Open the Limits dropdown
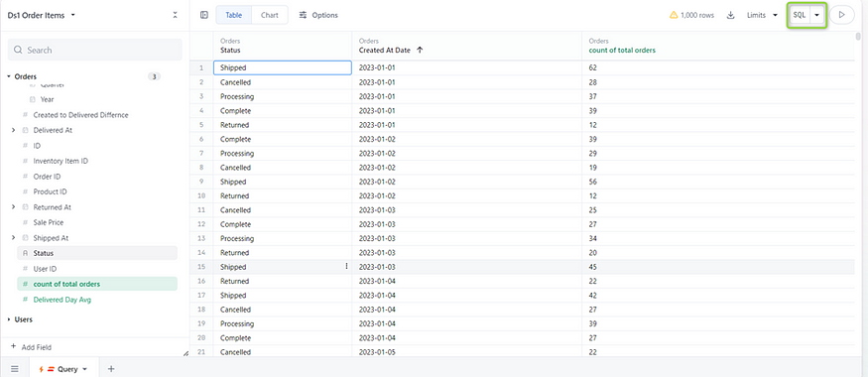 pyautogui.click(x=762, y=15)
